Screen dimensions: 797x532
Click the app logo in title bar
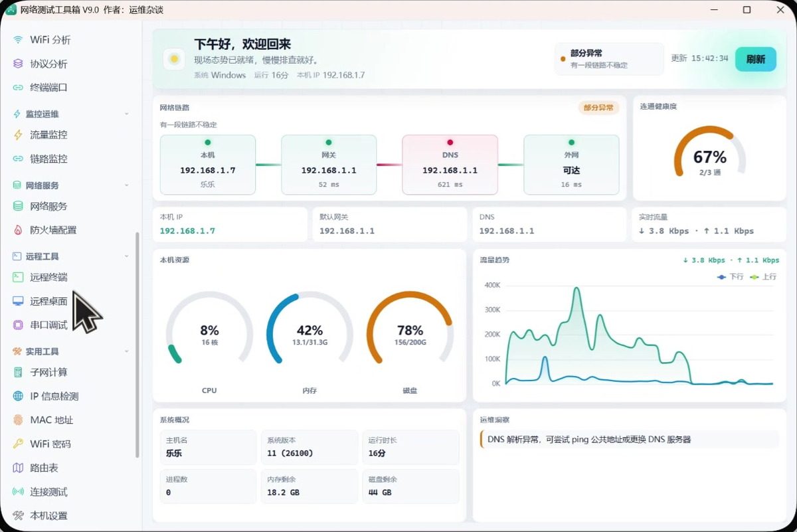(11, 10)
